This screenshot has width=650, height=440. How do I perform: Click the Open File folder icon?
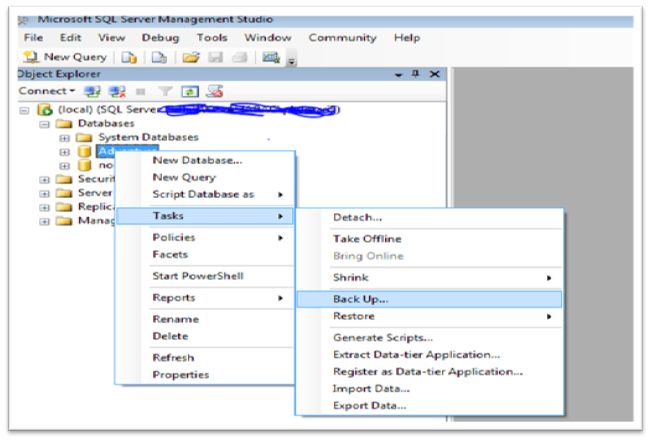191,57
